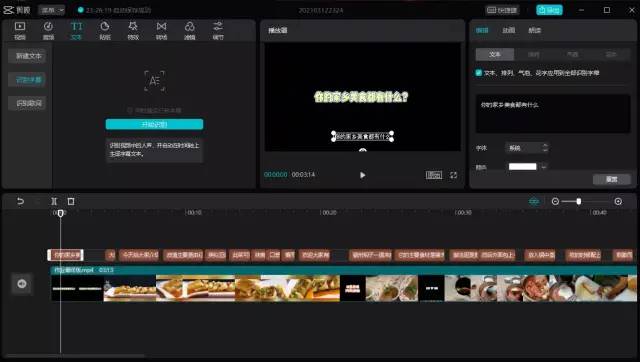The height and width of the screenshot is (362, 640).
Task: Mute the main video track speaker
Action: (x=22, y=284)
